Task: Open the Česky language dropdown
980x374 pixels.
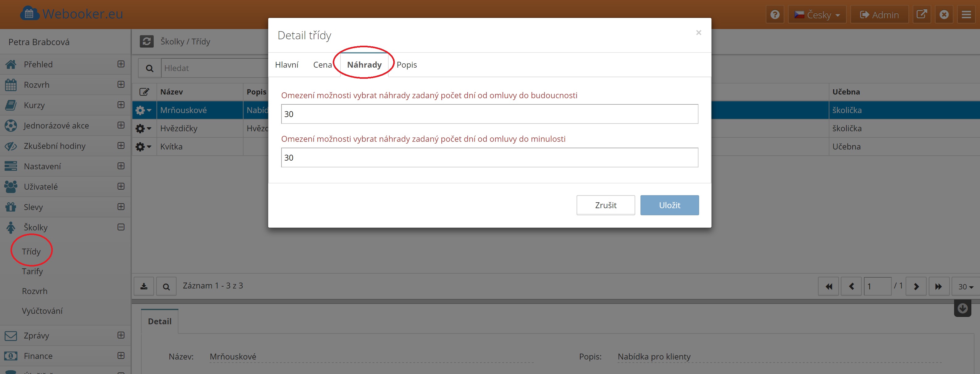Action: [817, 15]
